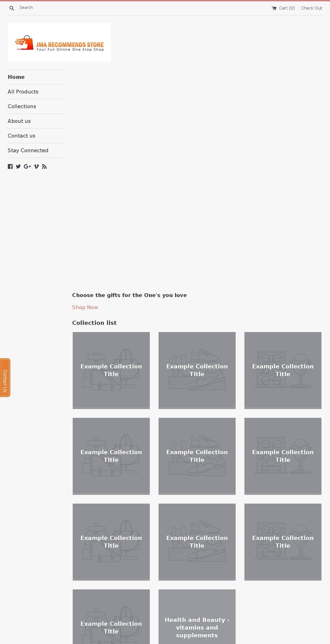Open the Facebook social icon

(10, 167)
